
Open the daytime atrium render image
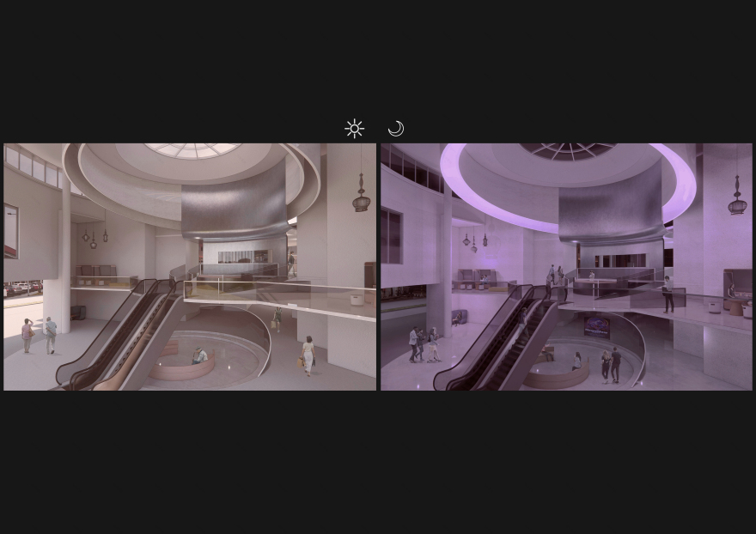pyautogui.click(x=190, y=266)
